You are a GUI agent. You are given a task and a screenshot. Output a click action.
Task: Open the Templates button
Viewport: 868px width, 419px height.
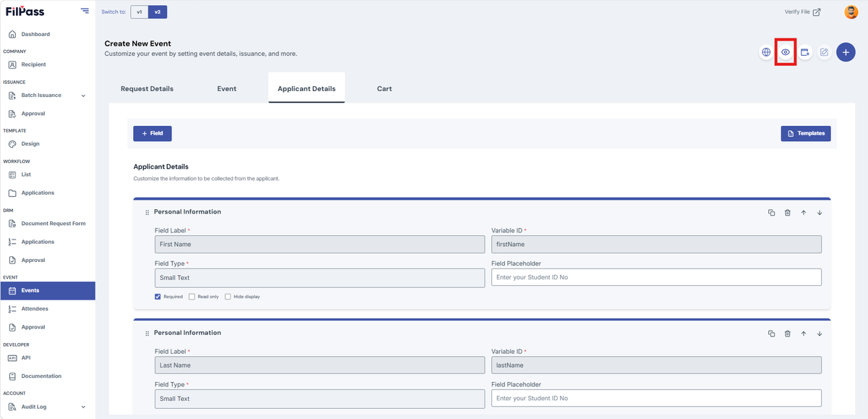(x=806, y=133)
